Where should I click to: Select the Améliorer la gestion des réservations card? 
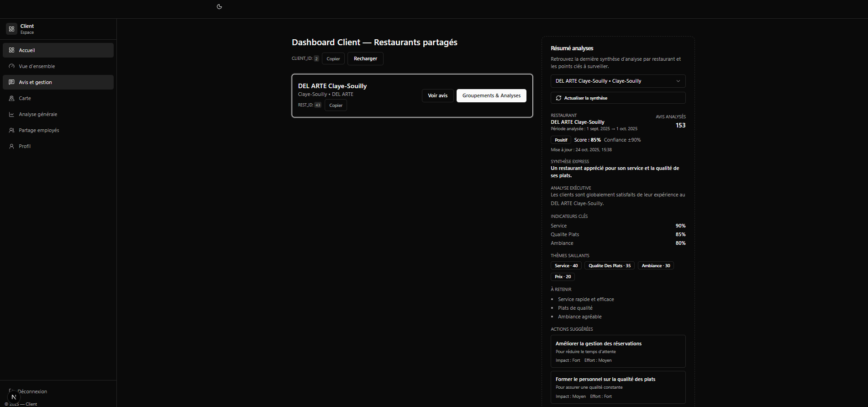pyautogui.click(x=618, y=351)
